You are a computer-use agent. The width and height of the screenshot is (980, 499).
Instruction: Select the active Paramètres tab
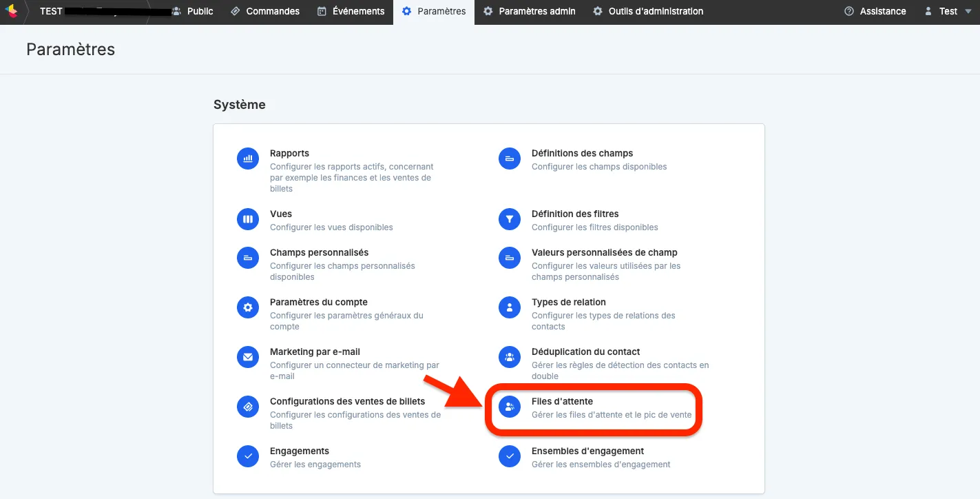pyautogui.click(x=434, y=11)
